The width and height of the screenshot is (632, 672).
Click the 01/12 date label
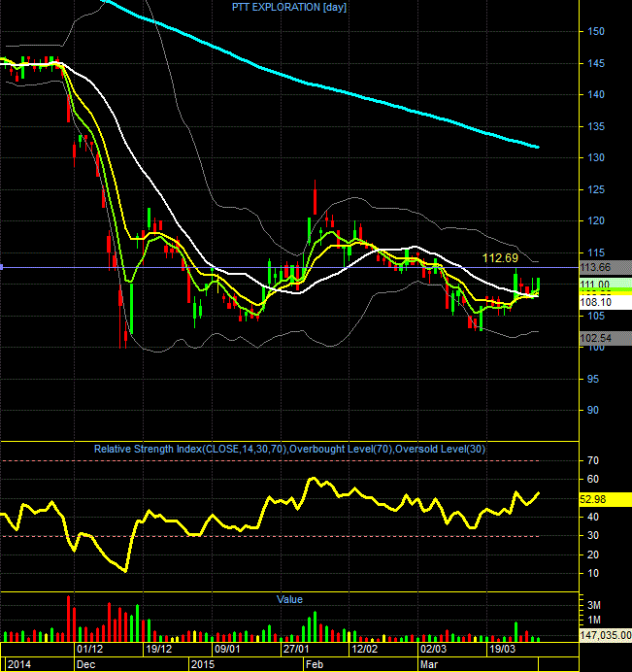pos(89,649)
